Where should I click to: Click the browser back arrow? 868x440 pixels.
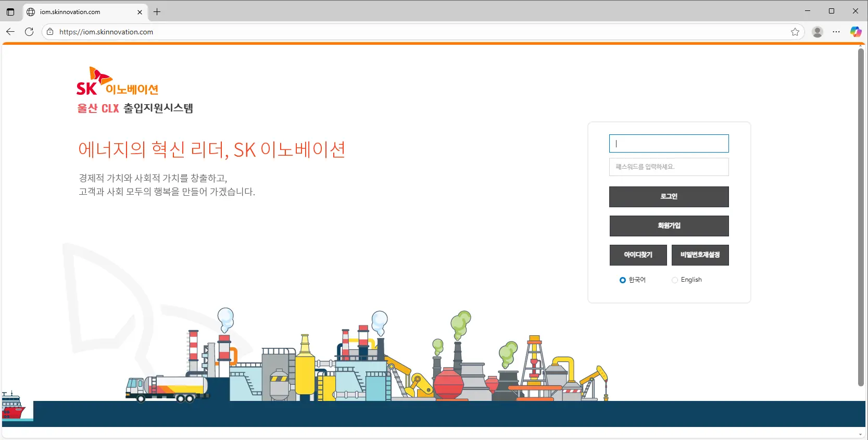(10, 32)
